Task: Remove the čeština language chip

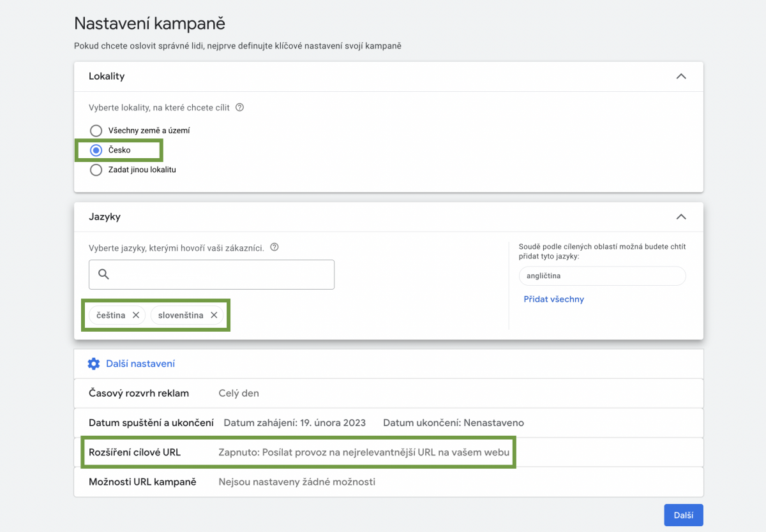Action: pyautogui.click(x=136, y=315)
